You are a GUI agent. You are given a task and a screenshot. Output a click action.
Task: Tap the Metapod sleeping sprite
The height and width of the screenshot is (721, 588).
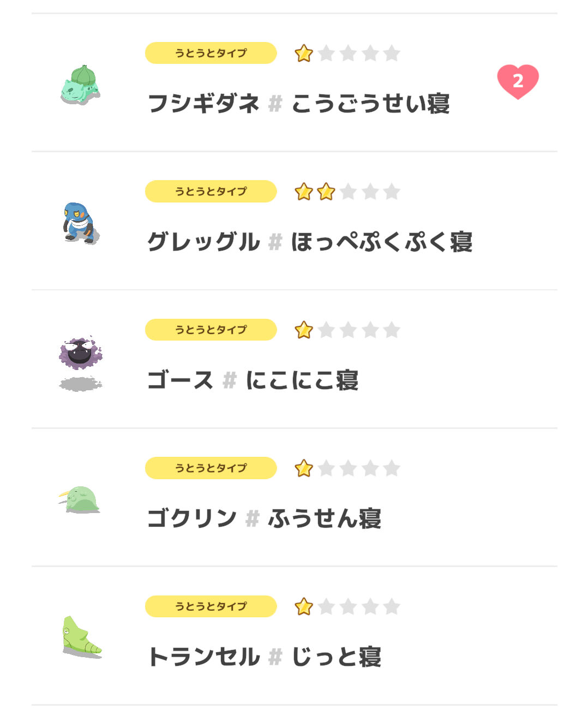[82, 637]
